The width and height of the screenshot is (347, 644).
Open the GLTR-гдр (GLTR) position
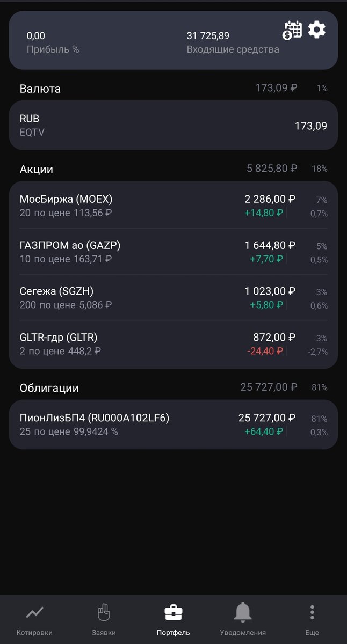point(173,344)
